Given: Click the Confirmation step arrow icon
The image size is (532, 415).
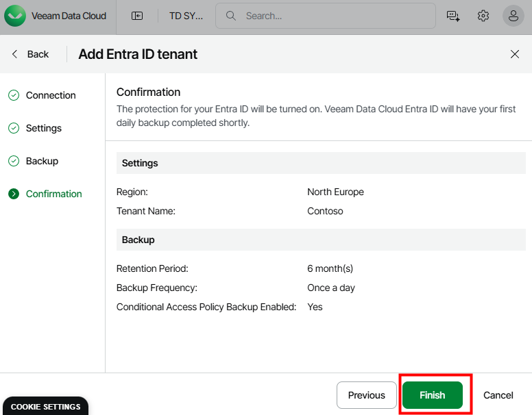Looking at the screenshot, I should click(14, 194).
